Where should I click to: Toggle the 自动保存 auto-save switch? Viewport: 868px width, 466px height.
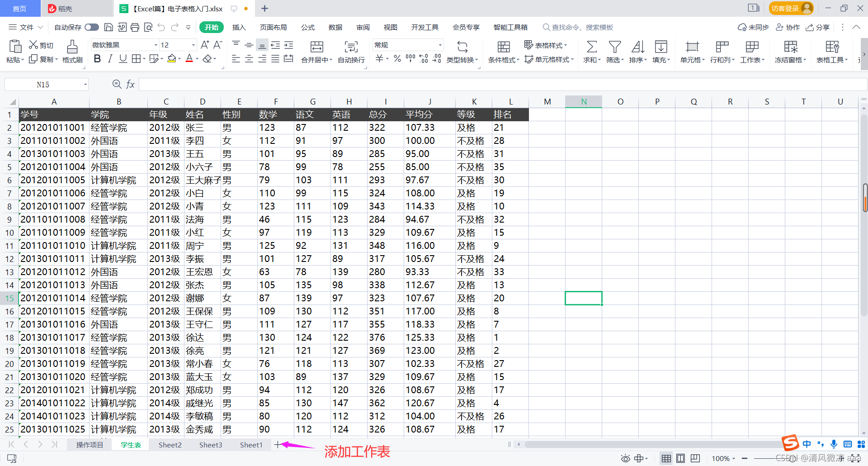(x=92, y=27)
